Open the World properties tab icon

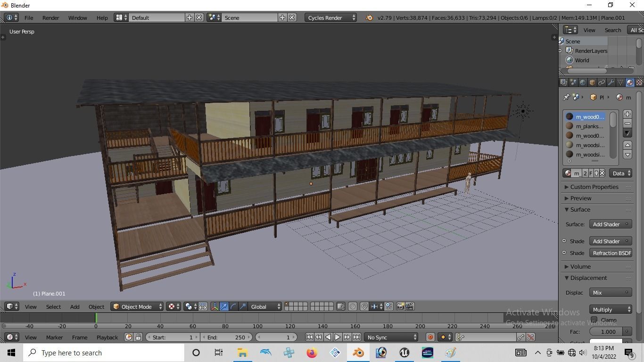click(583, 82)
